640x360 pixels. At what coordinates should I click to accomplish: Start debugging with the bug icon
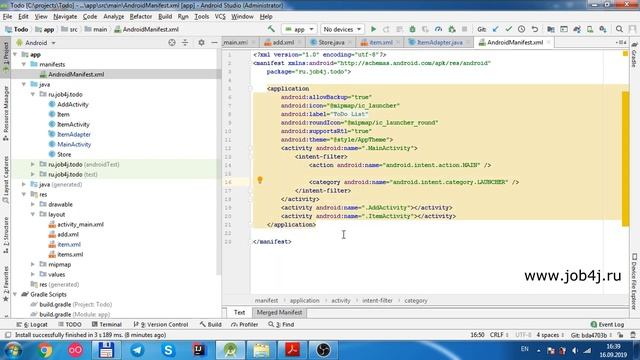click(x=412, y=29)
